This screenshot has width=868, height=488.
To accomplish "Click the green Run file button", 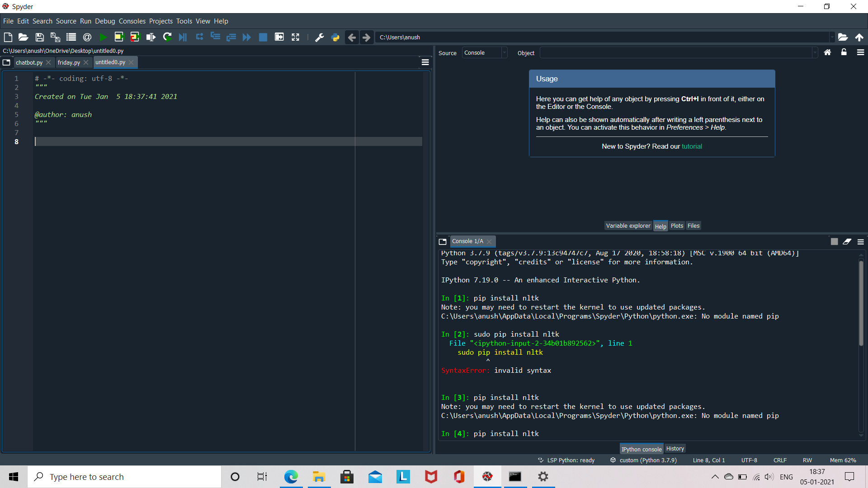I will coord(103,37).
